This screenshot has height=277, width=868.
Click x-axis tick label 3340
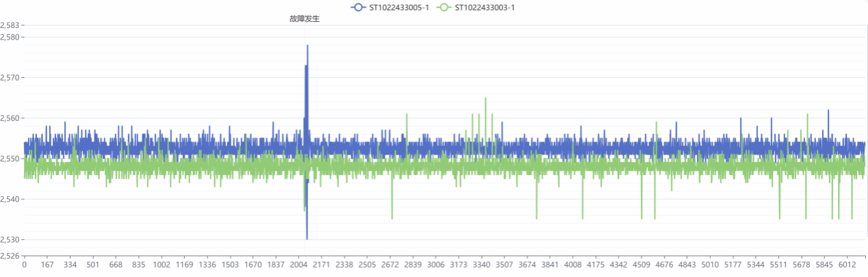coord(481,265)
